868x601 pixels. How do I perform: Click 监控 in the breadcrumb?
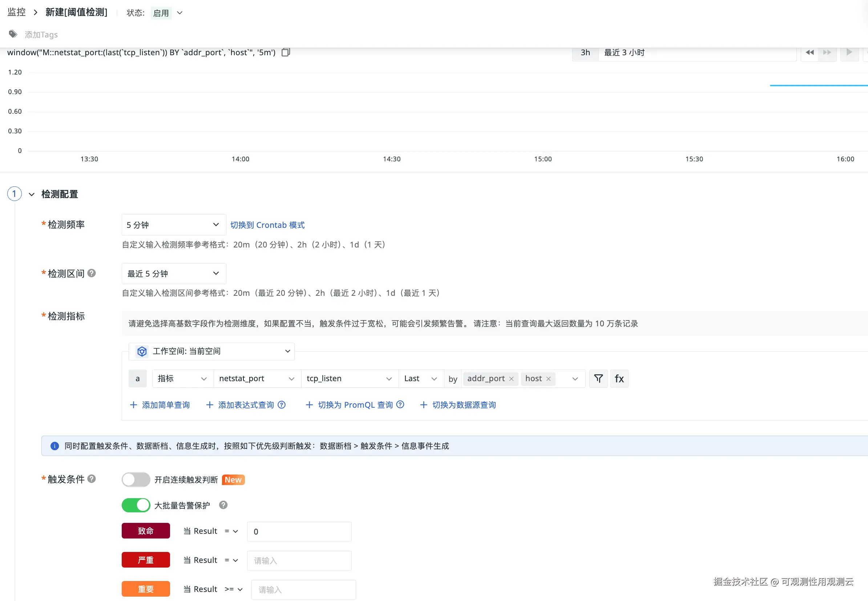point(17,12)
